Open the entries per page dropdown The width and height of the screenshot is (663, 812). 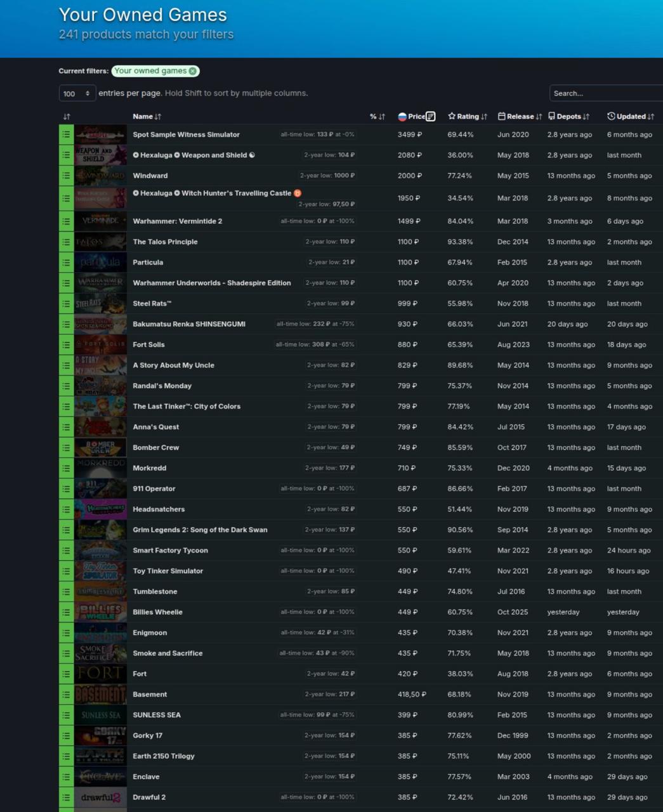[77, 93]
